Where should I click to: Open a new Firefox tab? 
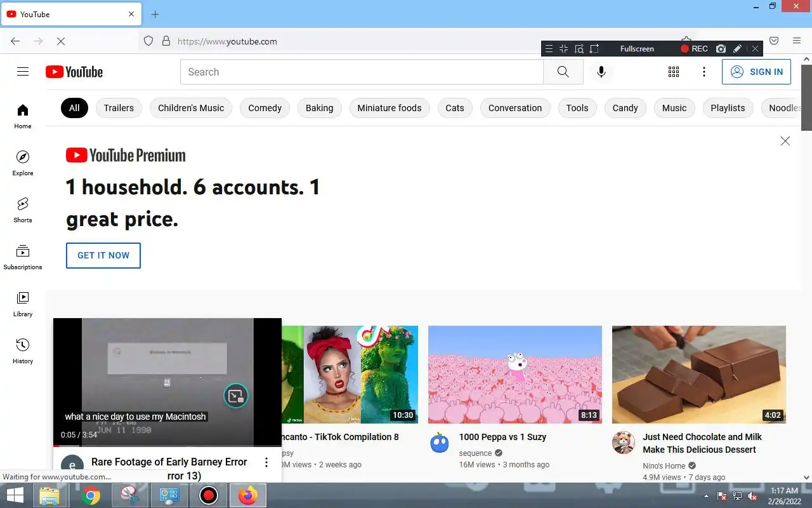coord(155,14)
